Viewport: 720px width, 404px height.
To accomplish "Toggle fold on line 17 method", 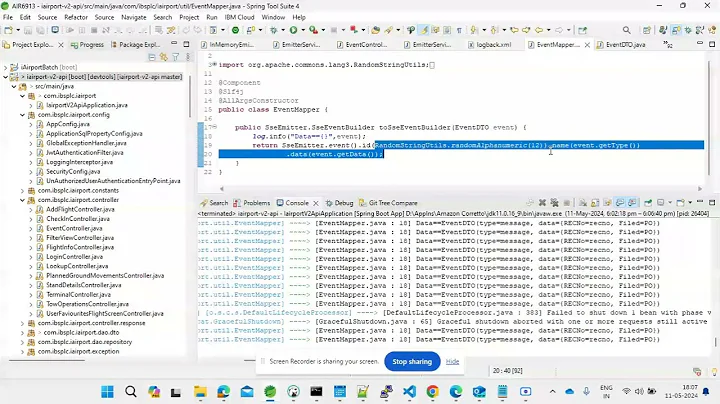I will coord(214,127).
